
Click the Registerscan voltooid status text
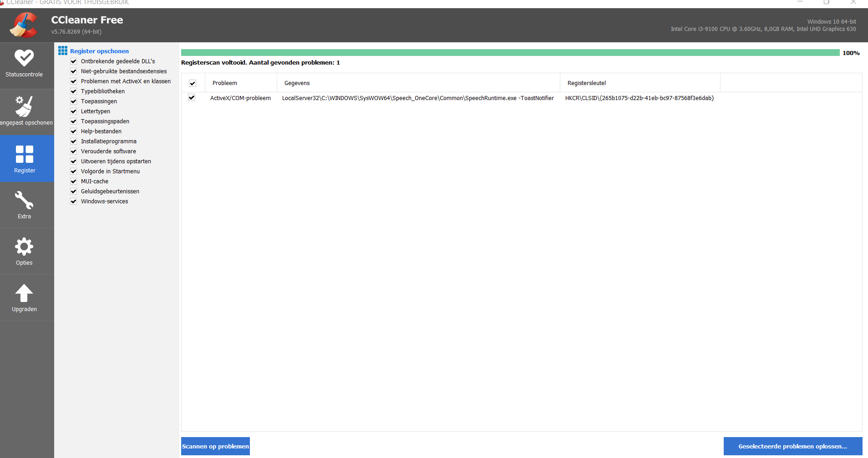pyautogui.click(x=260, y=62)
